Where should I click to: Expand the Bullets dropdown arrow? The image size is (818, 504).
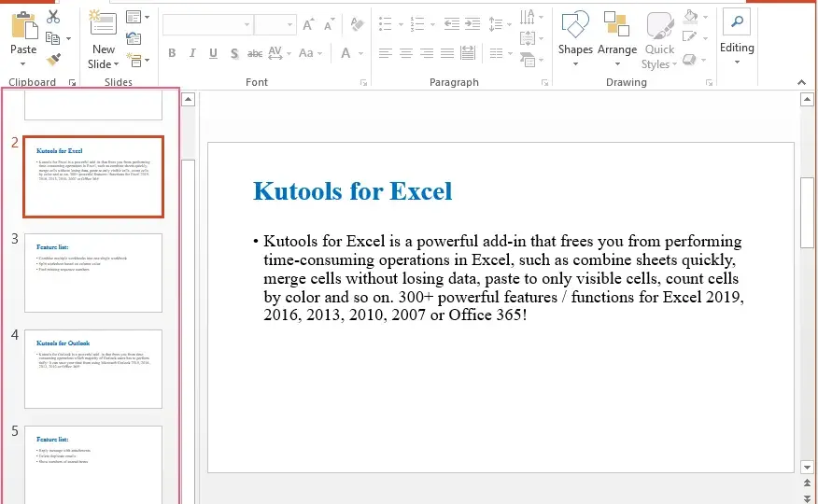pyautogui.click(x=401, y=24)
